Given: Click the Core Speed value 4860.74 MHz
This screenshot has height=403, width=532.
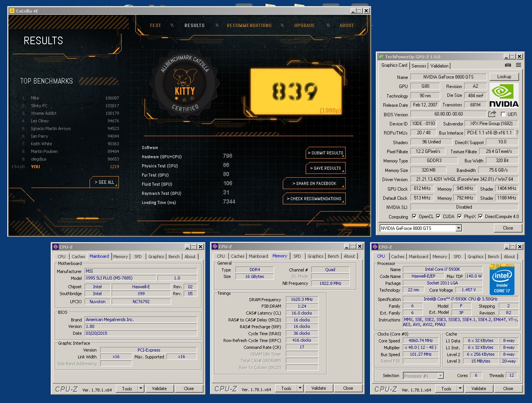Looking at the screenshot, I should pyautogui.click(x=421, y=340).
